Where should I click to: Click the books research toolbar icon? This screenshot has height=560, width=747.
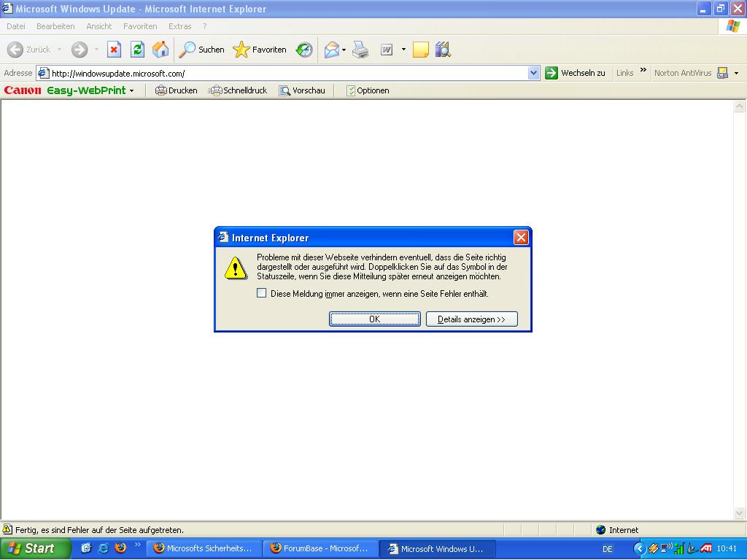443,50
